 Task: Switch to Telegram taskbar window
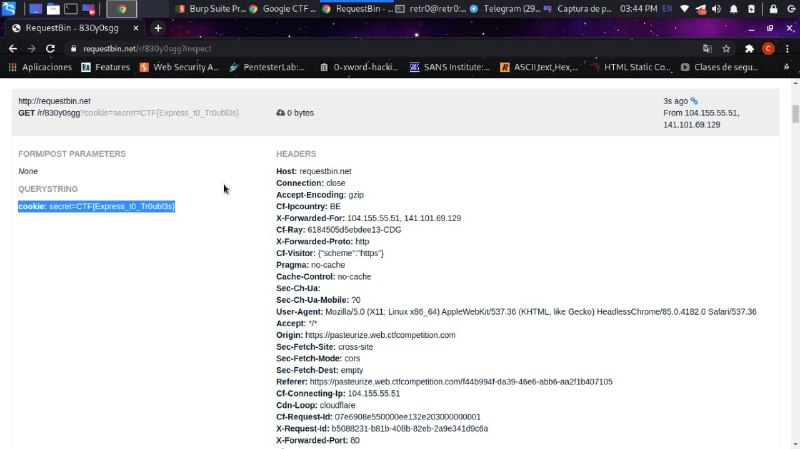(x=505, y=9)
